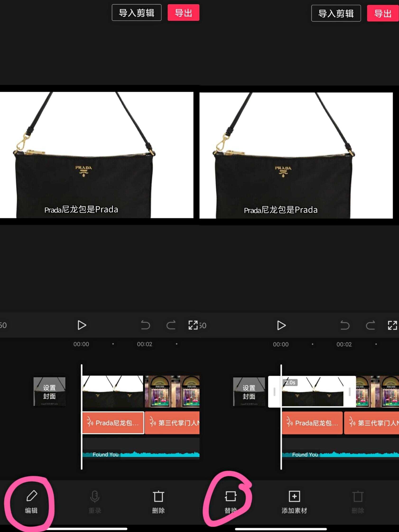Tap the 00:00 timeline mark in right screen
The width and height of the screenshot is (399, 532).
click(281, 344)
